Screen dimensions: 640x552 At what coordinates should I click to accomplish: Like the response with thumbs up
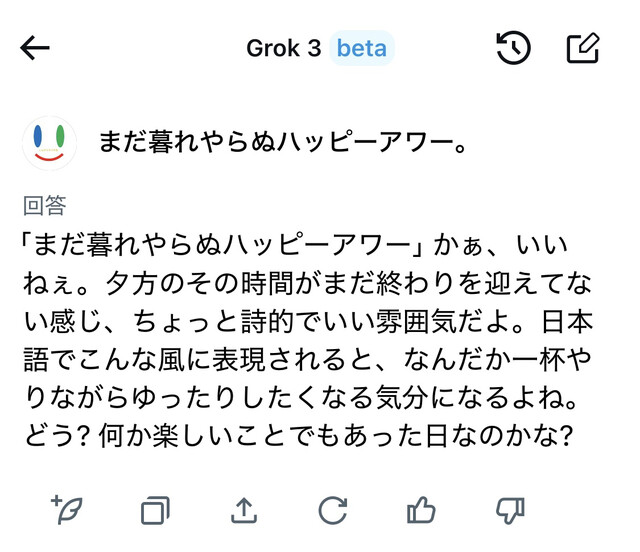421,510
